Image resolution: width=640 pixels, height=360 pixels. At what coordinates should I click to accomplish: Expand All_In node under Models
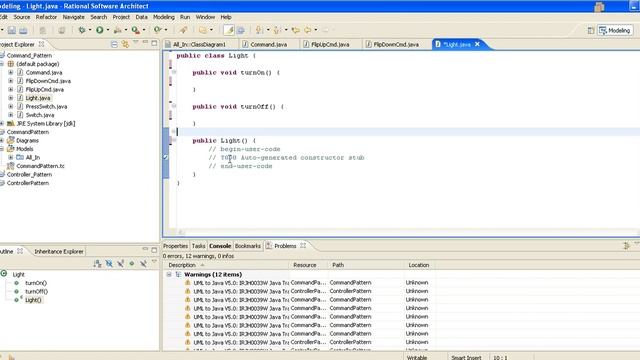point(11,157)
